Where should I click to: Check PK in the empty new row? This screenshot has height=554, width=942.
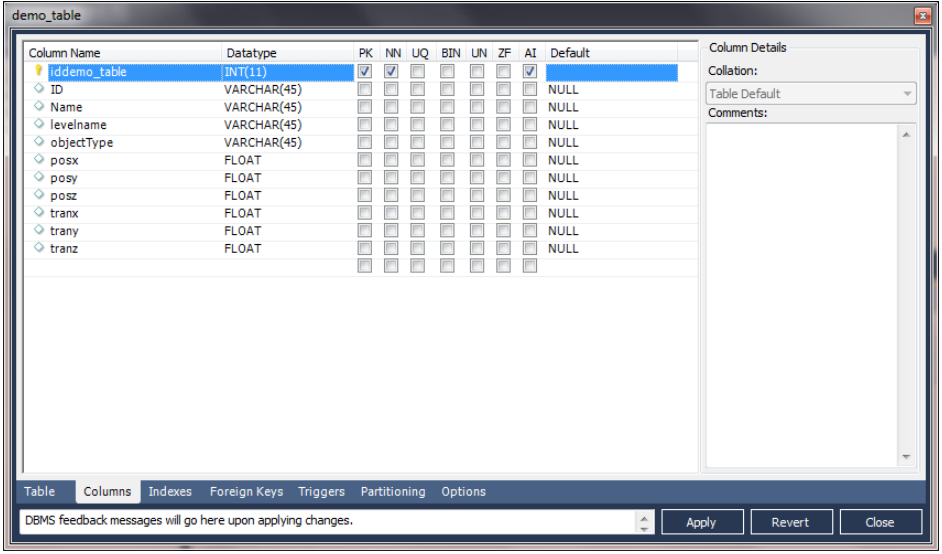[x=365, y=266]
